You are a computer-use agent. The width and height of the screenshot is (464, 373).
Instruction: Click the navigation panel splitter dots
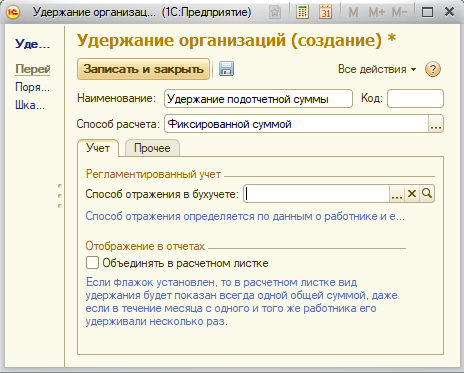click(60, 196)
